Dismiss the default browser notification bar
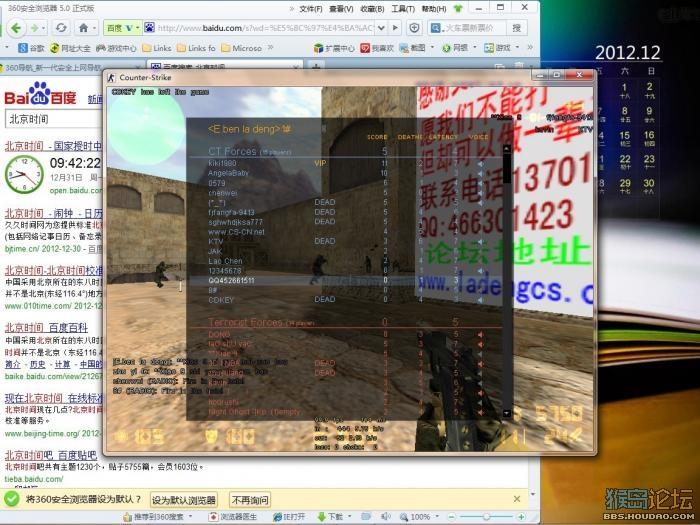The width and height of the screenshot is (700, 525). pyautogui.click(x=517, y=499)
